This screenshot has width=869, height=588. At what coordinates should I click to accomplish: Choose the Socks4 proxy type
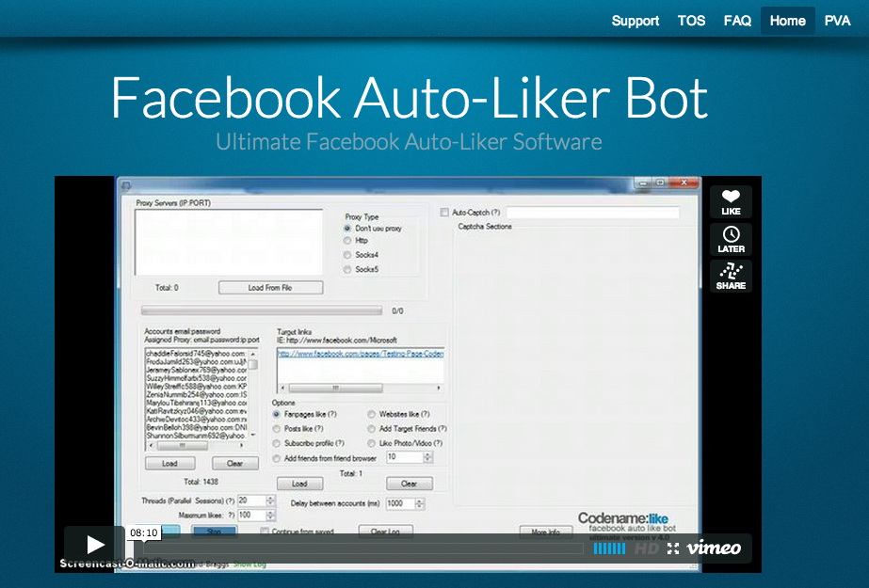pyautogui.click(x=347, y=255)
